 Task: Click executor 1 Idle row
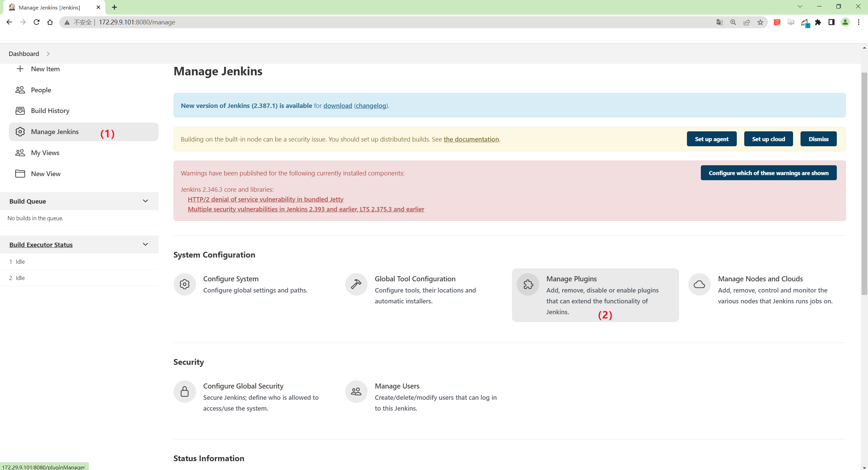(79, 262)
